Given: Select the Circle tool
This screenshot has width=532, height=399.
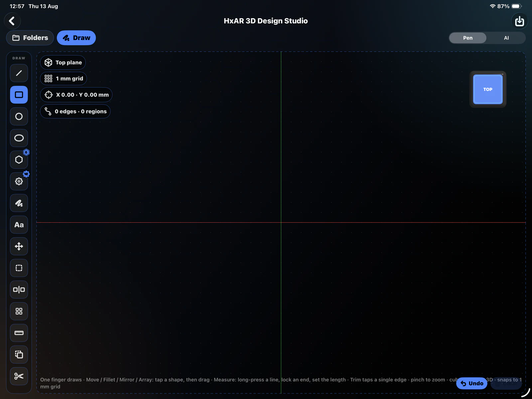Looking at the screenshot, I should (x=19, y=116).
